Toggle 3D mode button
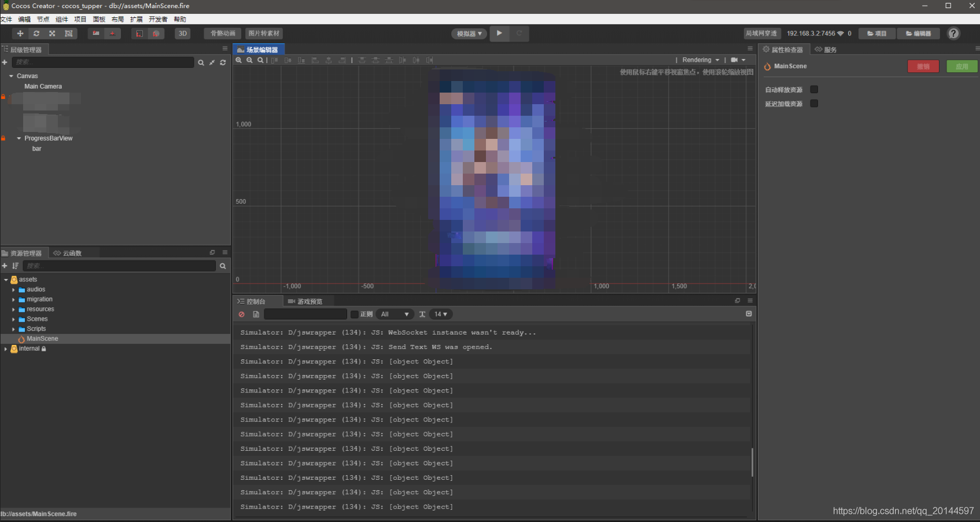The width and height of the screenshot is (980, 522). click(x=183, y=34)
